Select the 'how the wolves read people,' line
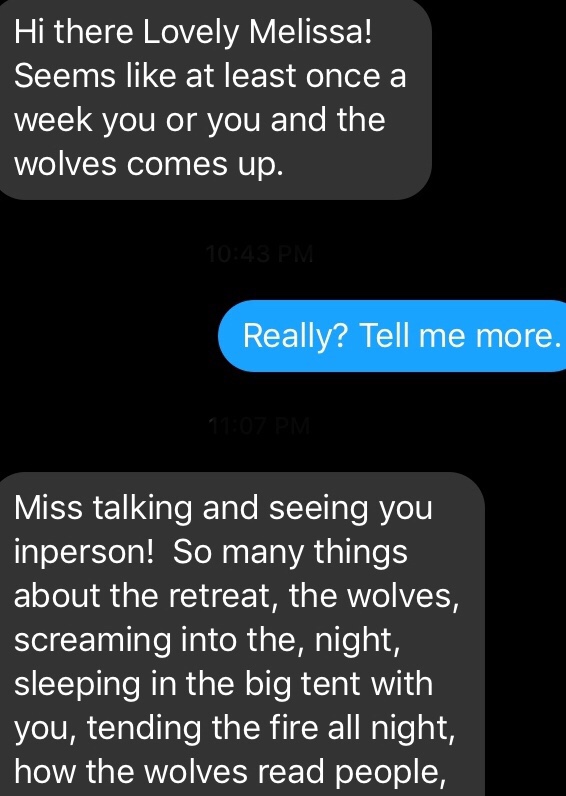The image size is (566, 796). tap(229, 772)
